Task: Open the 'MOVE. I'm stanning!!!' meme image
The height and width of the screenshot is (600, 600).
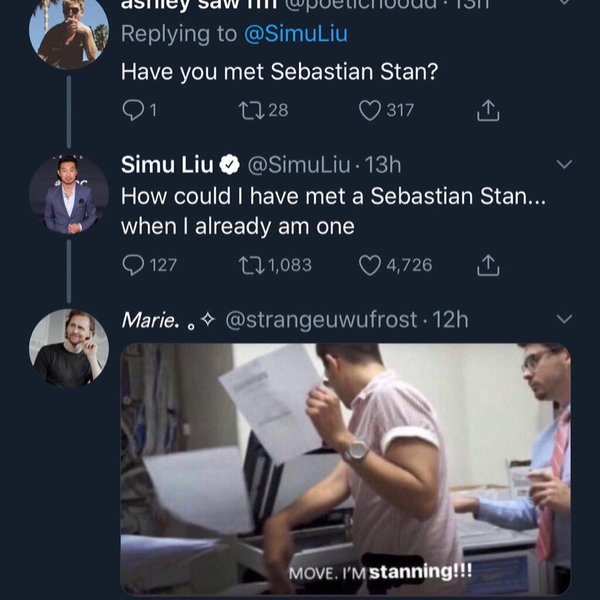Action: coord(345,468)
